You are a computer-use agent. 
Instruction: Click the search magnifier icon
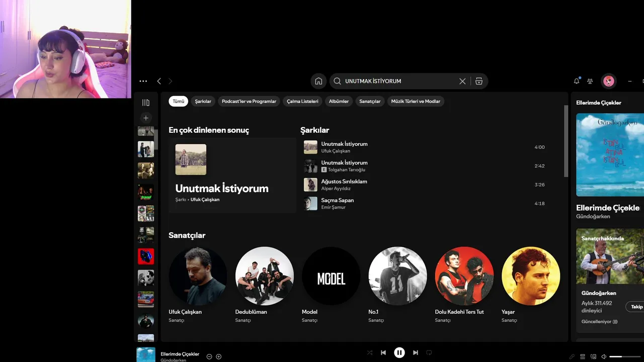pyautogui.click(x=338, y=81)
